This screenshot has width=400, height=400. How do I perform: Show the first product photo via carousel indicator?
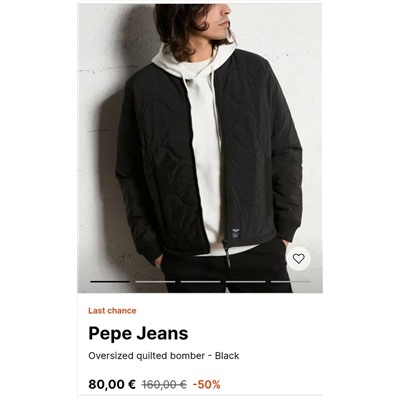pos(110,282)
